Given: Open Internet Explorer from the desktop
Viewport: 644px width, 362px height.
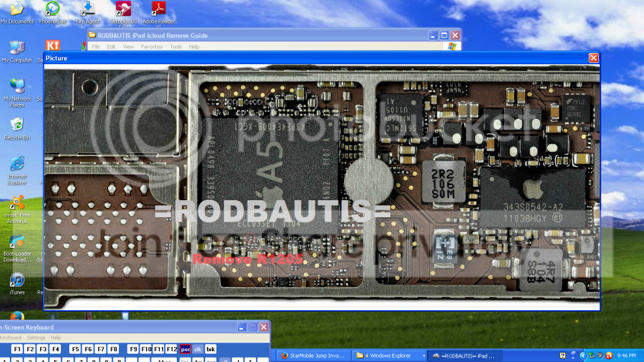Looking at the screenshot, I should tap(17, 164).
